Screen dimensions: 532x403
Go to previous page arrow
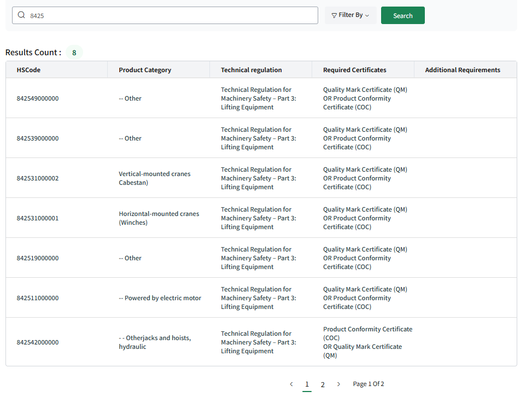click(291, 384)
